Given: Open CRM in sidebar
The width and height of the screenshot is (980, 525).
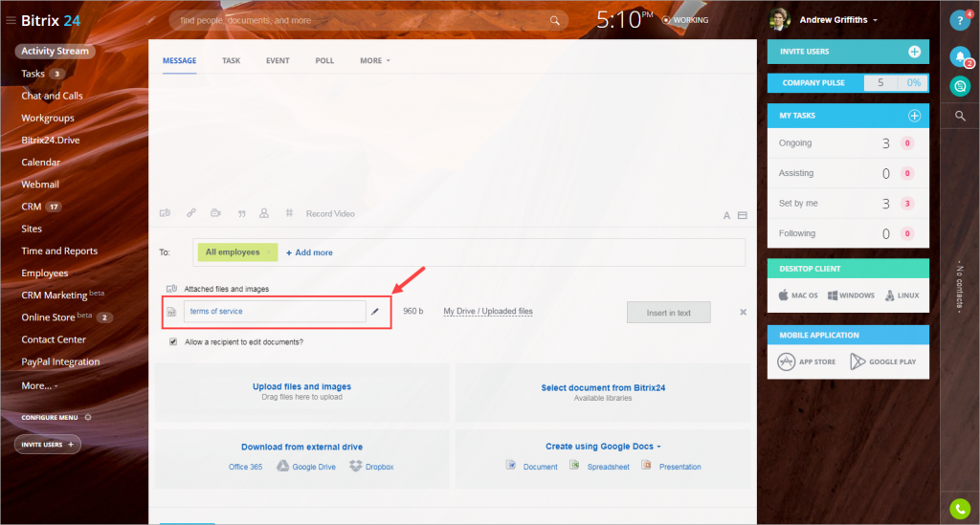Looking at the screenshot, I should coord(32,207).
